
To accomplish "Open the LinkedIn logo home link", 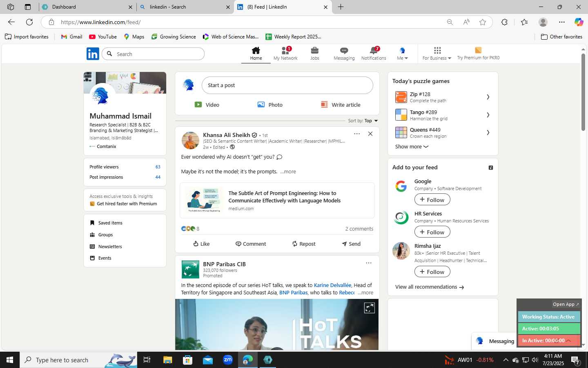I will pyautogui.click(x=93, y=54).
